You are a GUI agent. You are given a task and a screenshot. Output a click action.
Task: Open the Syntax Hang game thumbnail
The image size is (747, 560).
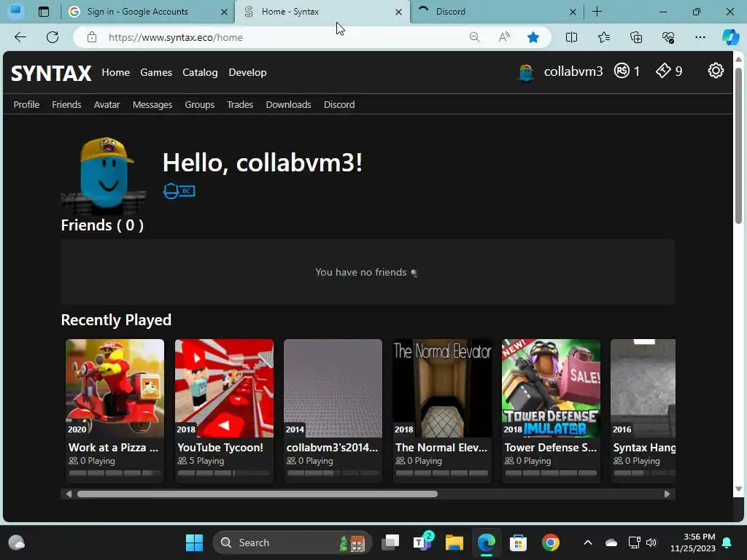(643, 388)
